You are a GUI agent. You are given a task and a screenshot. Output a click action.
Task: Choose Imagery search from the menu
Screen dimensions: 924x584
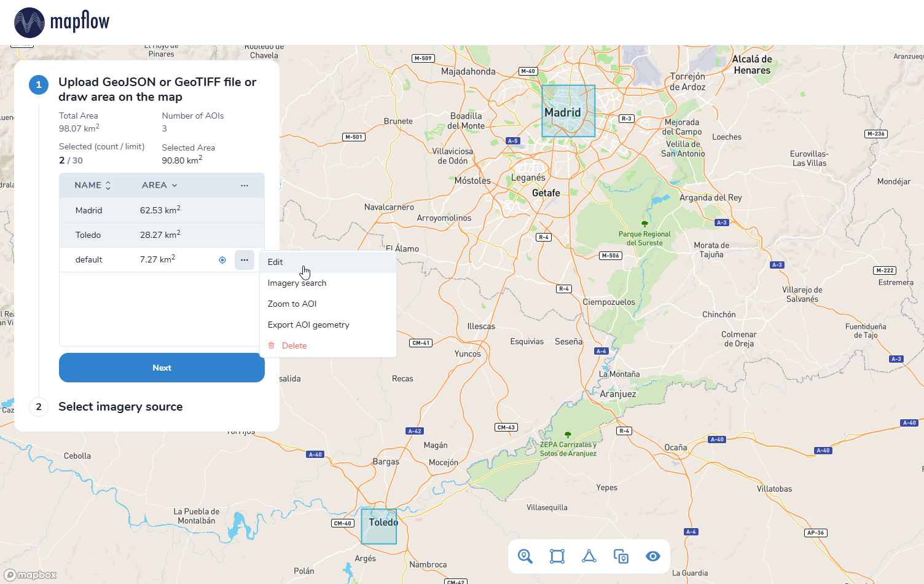click(x=297, y=283)
